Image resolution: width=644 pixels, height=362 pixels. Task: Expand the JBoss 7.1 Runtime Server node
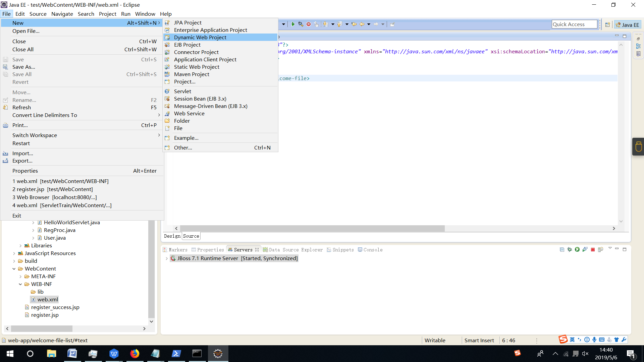point(167,258)
